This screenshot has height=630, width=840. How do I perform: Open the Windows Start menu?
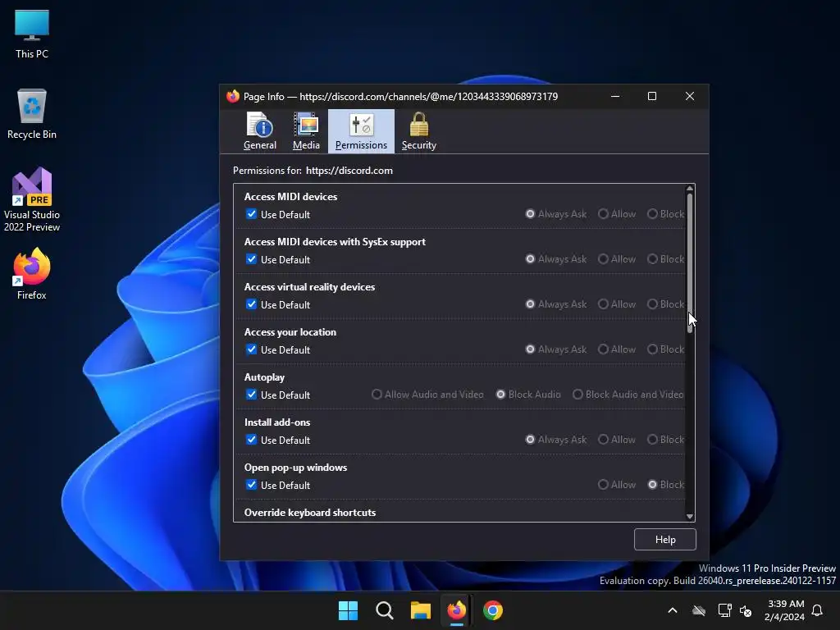pyautogui.click(x=348, y=610)
